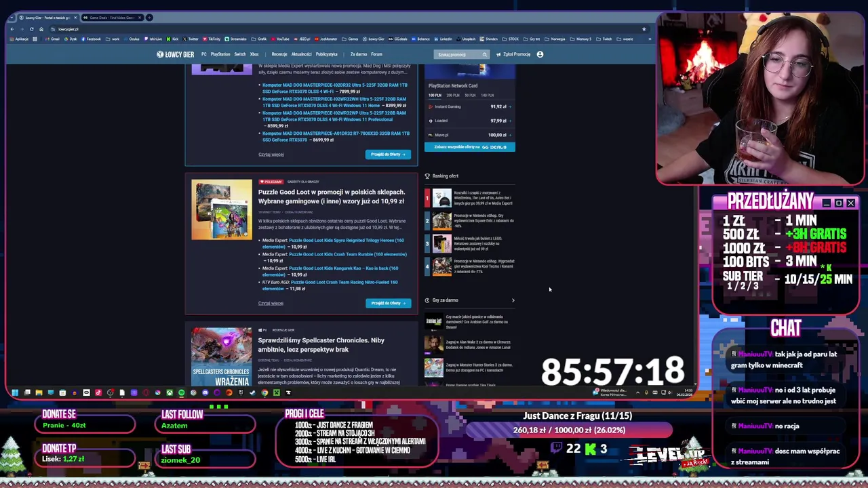This screenshot has width=868, height=488.
Task: Bookmark this page with the star icon
Action: 644,29
